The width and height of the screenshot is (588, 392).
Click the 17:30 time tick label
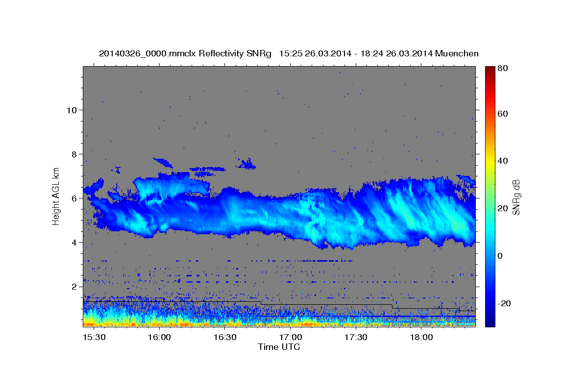pyautogui.click(x=356, y=338)
